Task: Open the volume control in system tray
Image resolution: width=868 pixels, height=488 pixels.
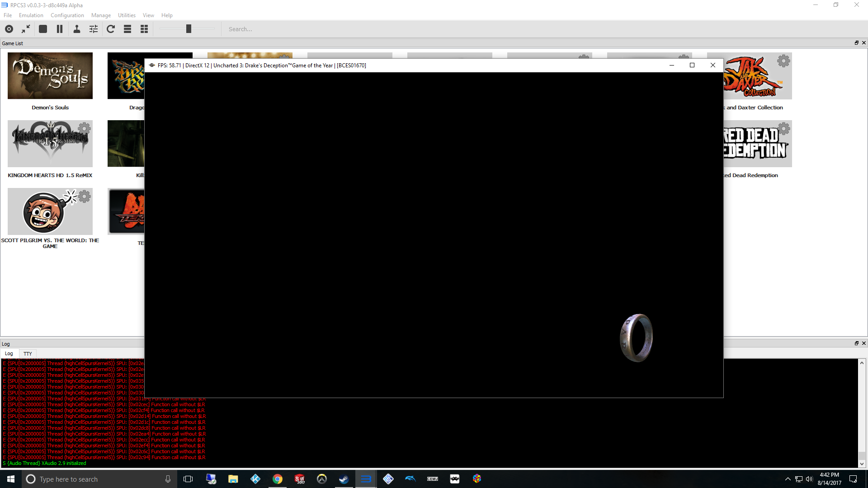Action: click(809, 479)
